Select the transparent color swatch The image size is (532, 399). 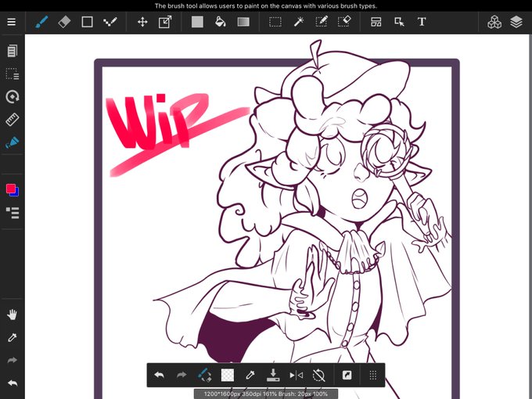pyautogui.click(x=228, y=376)
